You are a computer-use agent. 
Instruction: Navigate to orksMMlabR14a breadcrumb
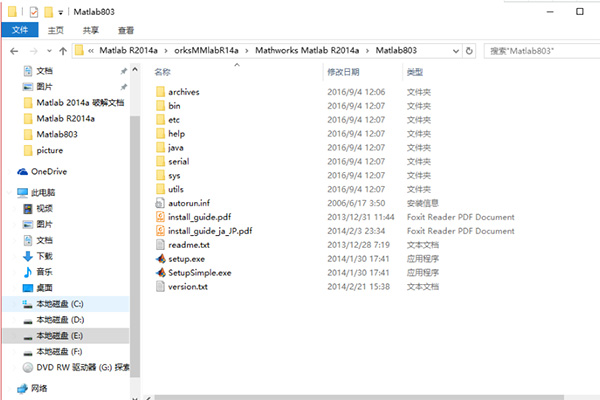(206, 51)
